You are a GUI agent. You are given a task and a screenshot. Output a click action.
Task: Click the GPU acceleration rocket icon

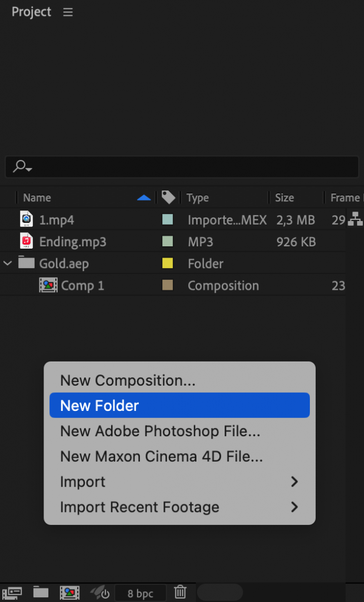pos(97,593)
